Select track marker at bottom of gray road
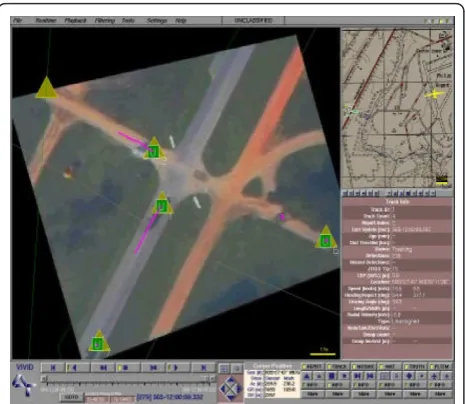The width and height of the screenshot is (465, 404). pos(99,341)
